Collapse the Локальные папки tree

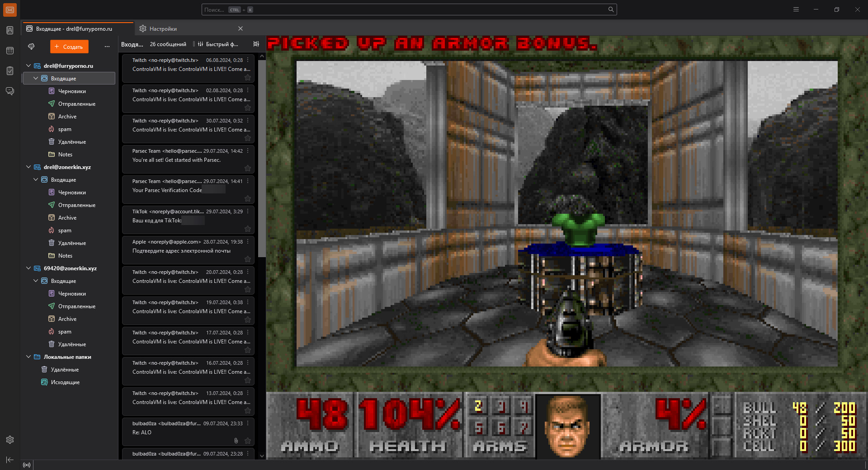click(x=28, y=357)
